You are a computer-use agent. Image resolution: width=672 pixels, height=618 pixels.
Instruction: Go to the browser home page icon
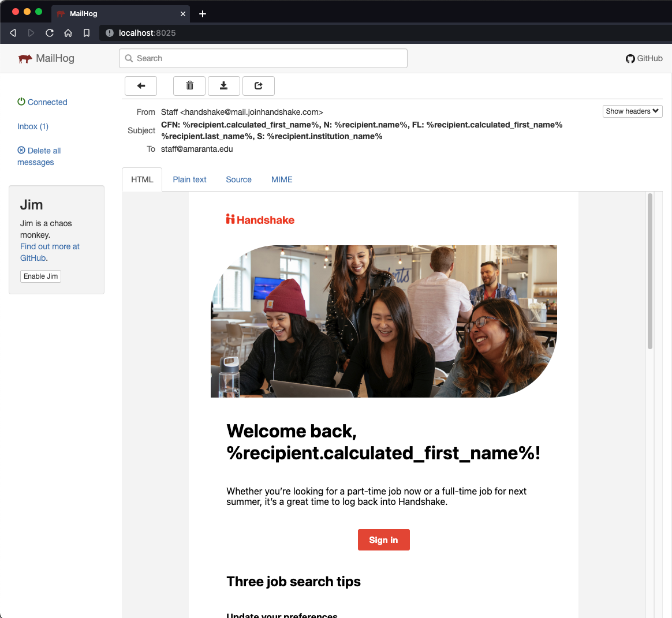(x=68, y=33)
